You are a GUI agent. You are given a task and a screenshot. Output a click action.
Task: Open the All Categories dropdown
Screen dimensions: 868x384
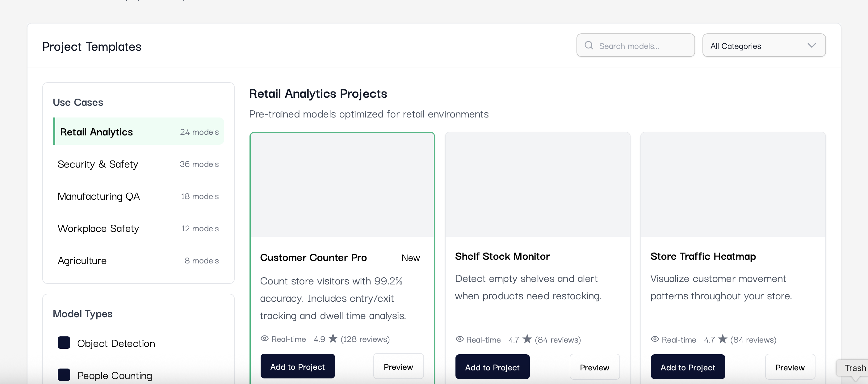(x=764, y=45)
